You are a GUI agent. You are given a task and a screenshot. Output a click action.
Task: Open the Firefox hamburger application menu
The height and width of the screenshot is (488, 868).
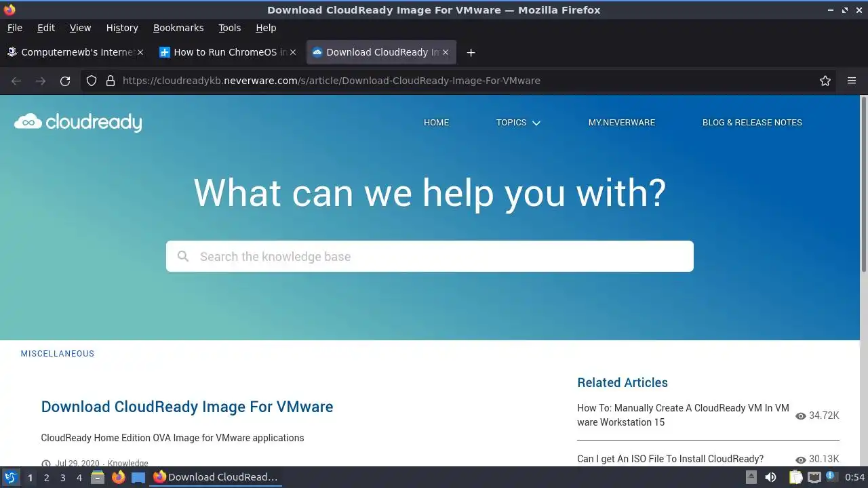[x=852, y=81]
